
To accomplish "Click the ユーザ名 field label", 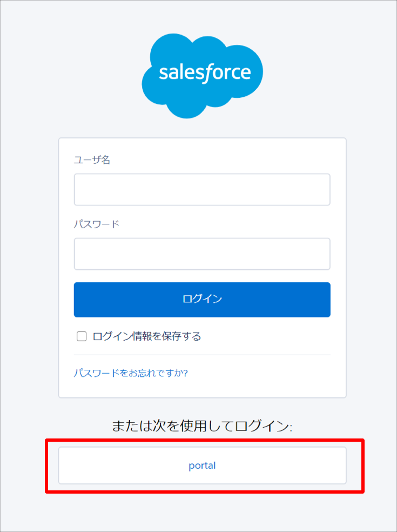I will [92, 160].
